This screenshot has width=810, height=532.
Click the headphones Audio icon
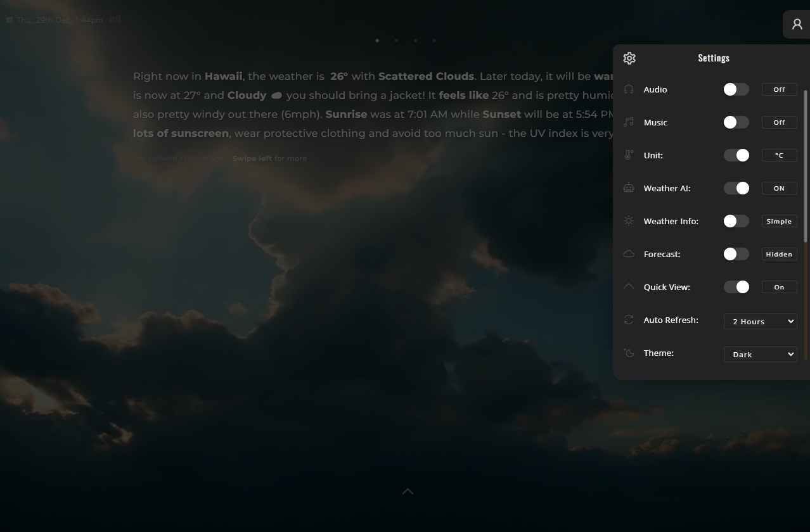coord(628,89)
